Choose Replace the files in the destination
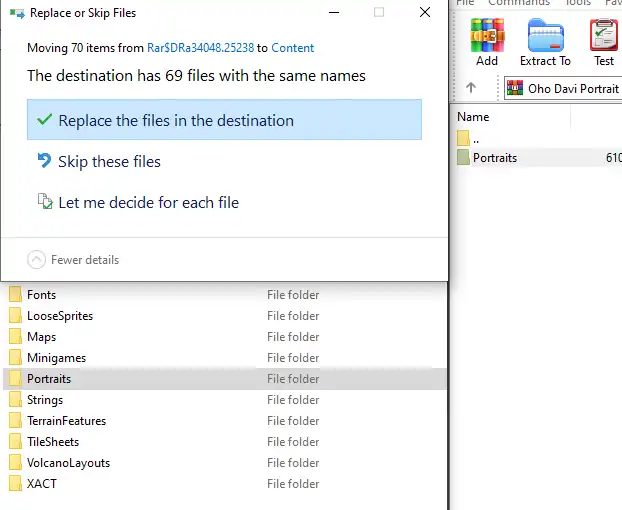The height and width of the screenshot is (510, 622). point(175,121)
